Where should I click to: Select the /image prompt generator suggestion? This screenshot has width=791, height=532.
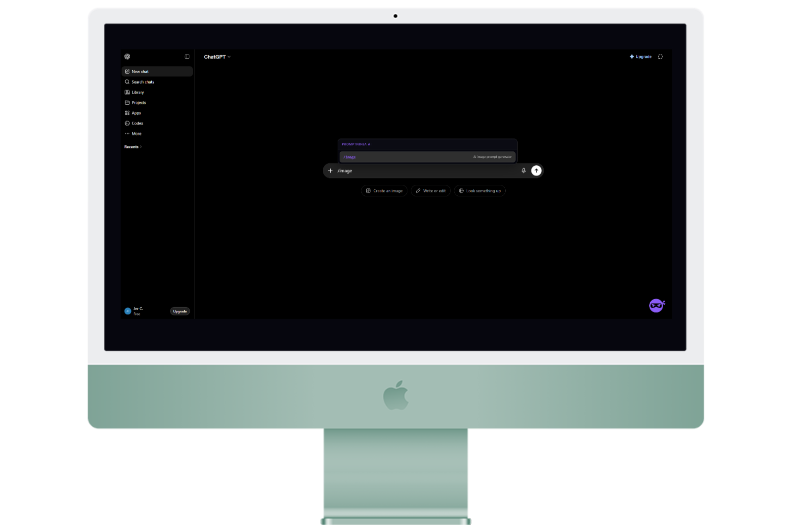[428, 157]
